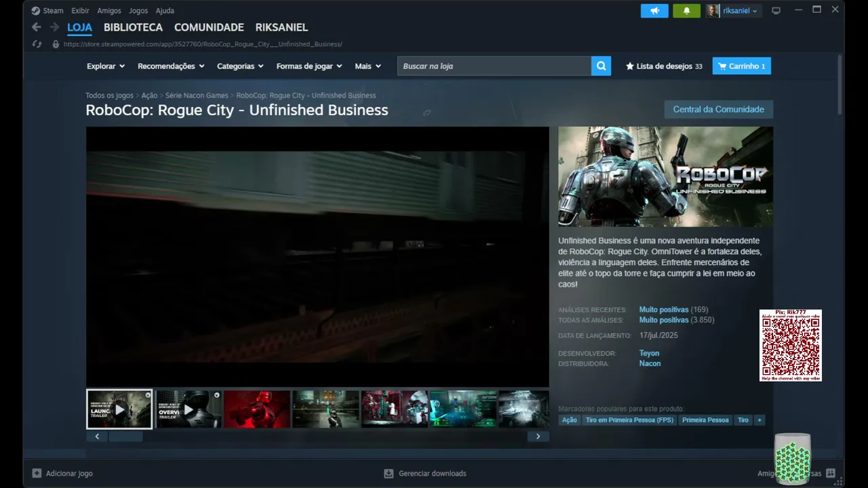Click the game title heading text
Screen dimensions: 868x488
237,110
